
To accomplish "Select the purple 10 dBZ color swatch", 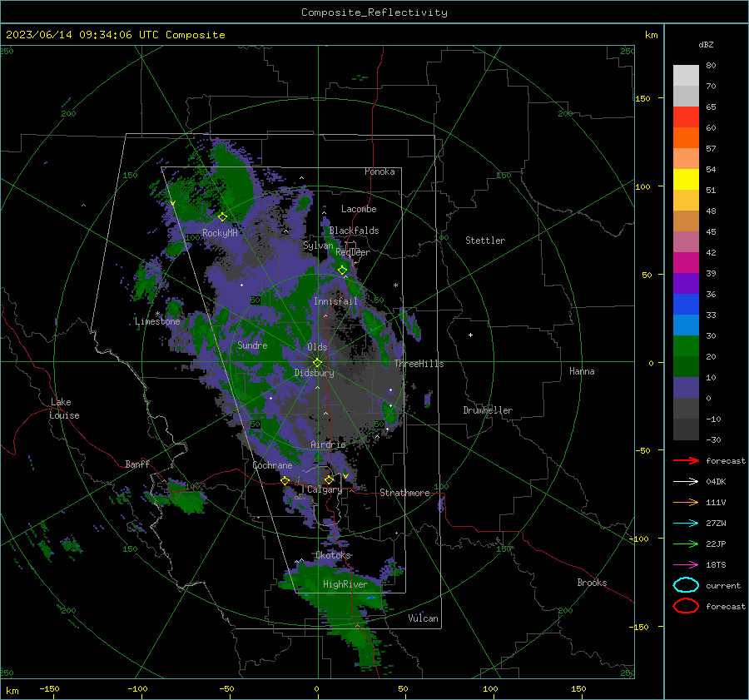I will click(x=686, y=387).
